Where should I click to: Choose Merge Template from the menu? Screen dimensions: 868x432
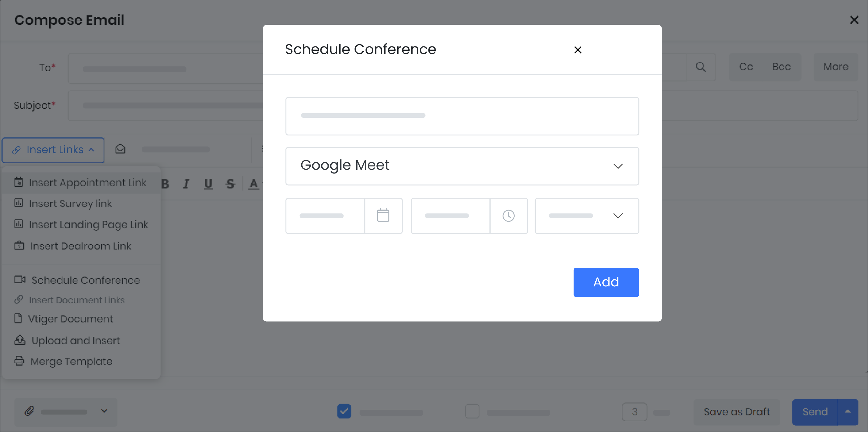(71, 361)
